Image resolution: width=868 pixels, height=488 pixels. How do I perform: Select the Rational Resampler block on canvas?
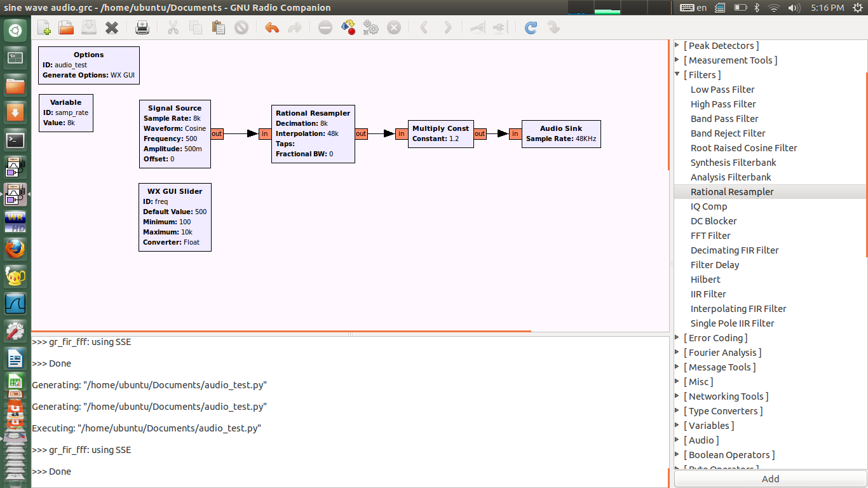[x=313, y=133]
